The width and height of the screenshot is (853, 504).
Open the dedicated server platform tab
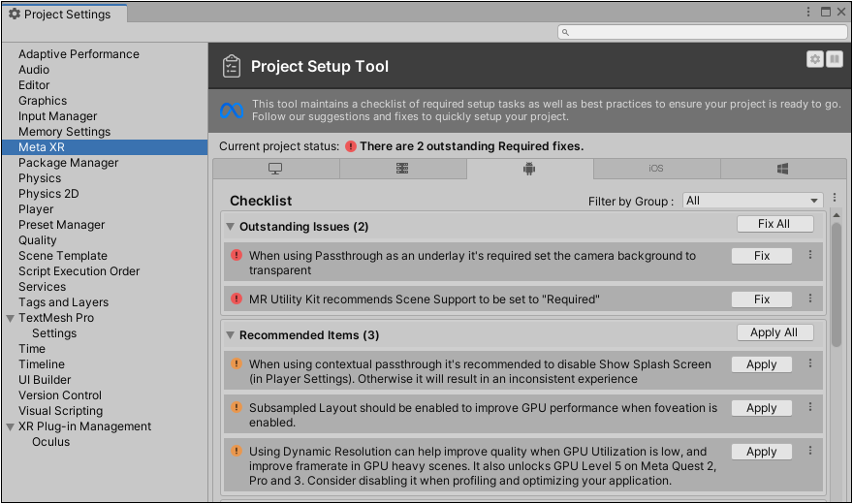[x=402, y=169]
